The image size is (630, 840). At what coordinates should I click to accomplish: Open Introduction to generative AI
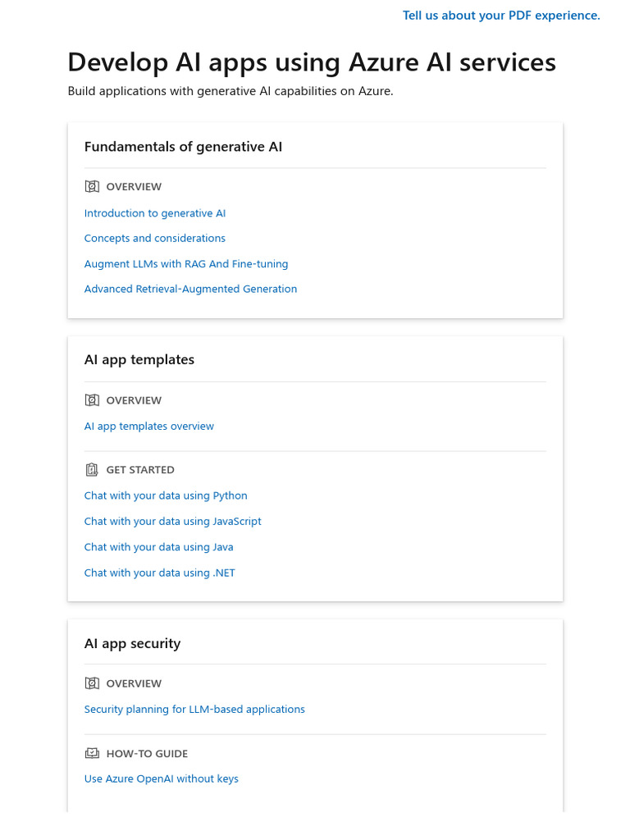point(155,213)
